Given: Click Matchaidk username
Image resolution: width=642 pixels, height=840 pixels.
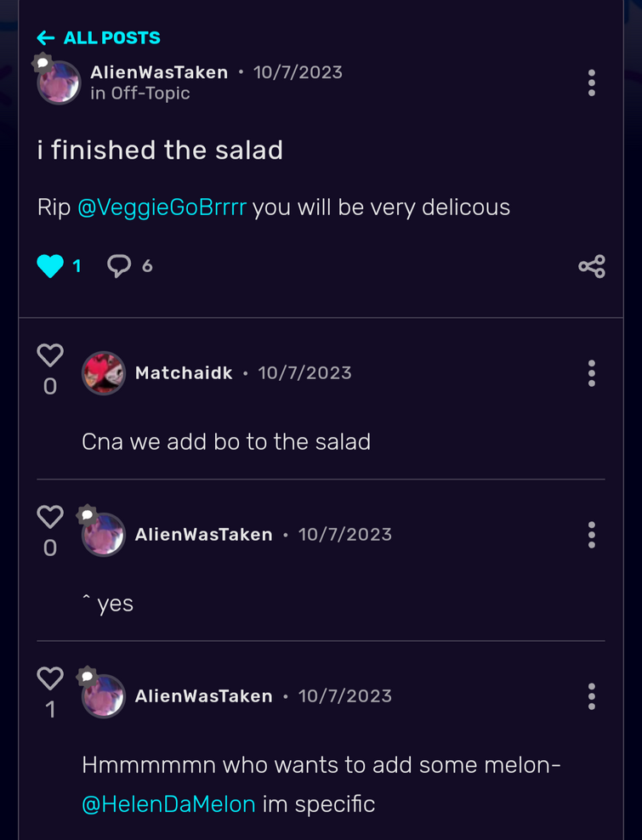Looking at the screenshot, I should (x=184, y=373).
